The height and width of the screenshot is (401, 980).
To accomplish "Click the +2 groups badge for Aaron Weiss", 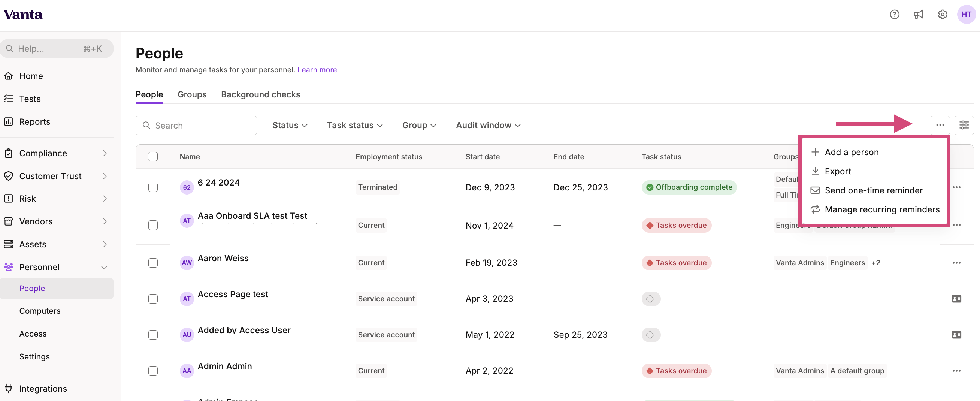I will pyautogui.click(x=876, y=263).
